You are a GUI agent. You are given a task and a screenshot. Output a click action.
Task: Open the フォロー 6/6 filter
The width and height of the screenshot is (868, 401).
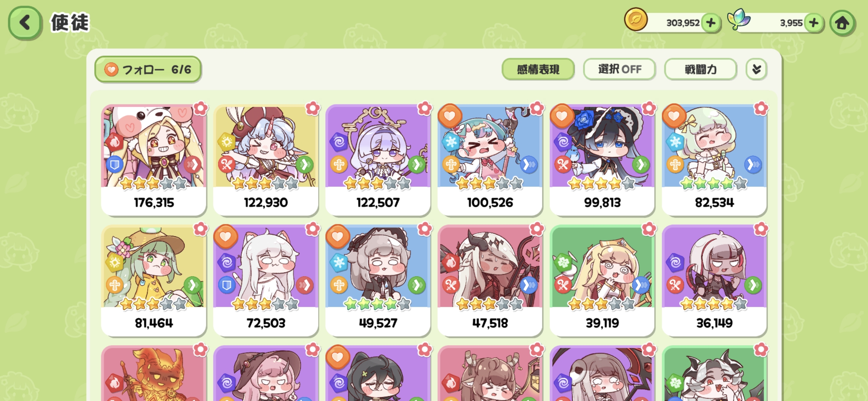point(148,69)
